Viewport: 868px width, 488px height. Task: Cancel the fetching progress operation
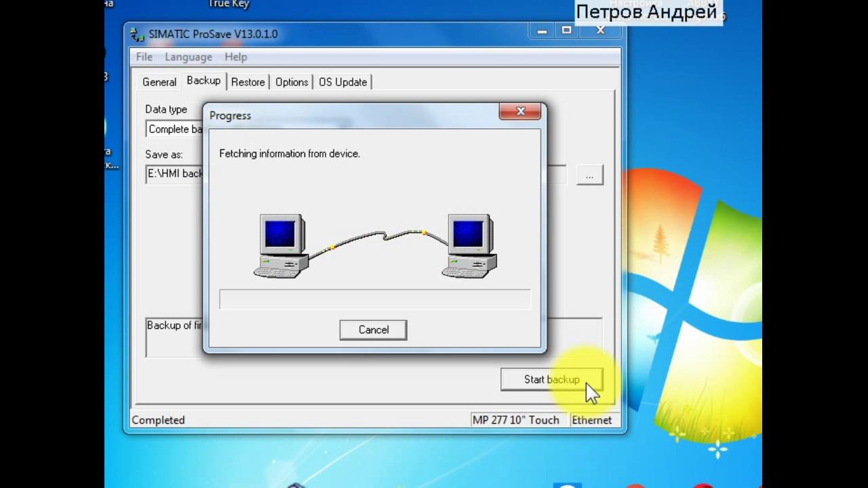(x=373, y=330)
